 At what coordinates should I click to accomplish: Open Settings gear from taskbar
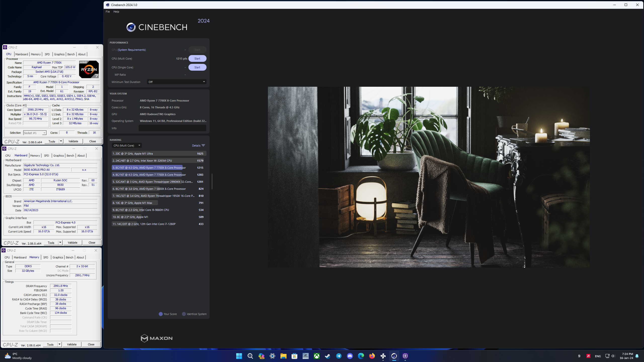272,356
